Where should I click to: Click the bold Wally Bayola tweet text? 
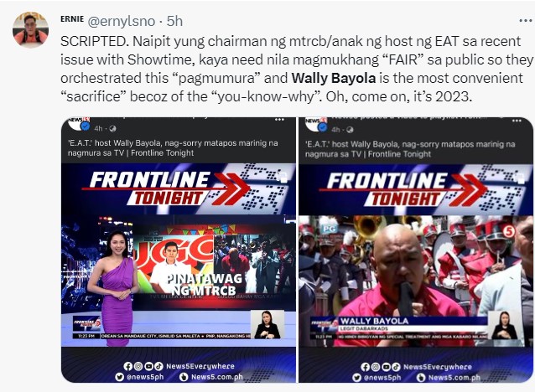tap(334, 78)
